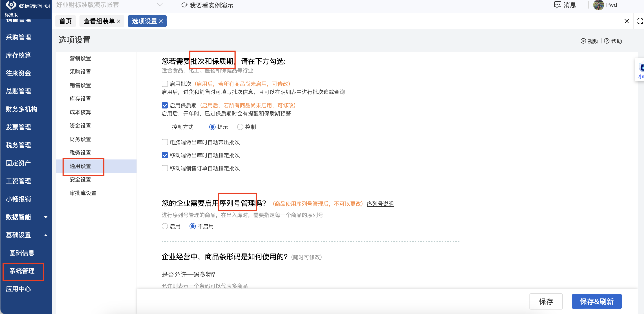Select 安全设置 in settings list

point(80,180)
